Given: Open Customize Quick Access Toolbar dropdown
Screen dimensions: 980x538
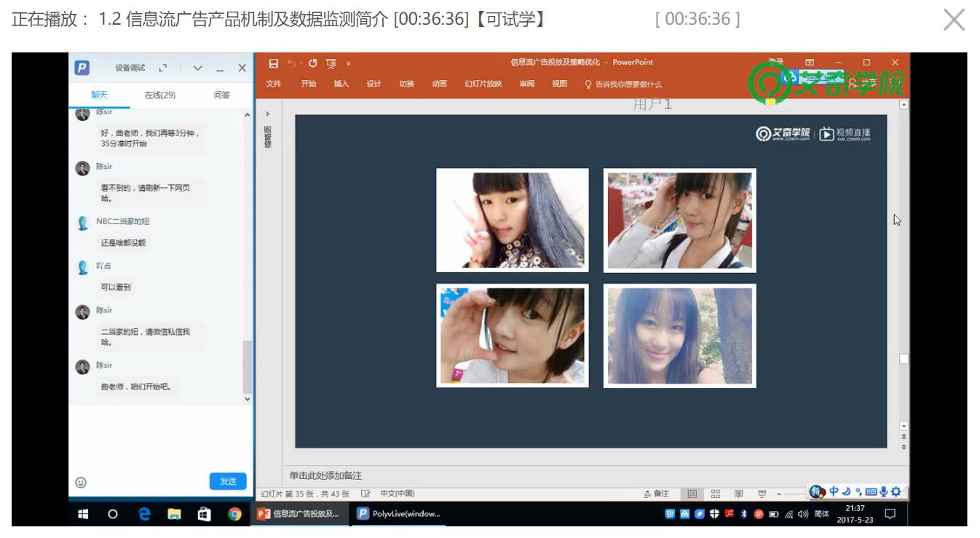Looking at the screenshot, I should click(x=349, y=64).
